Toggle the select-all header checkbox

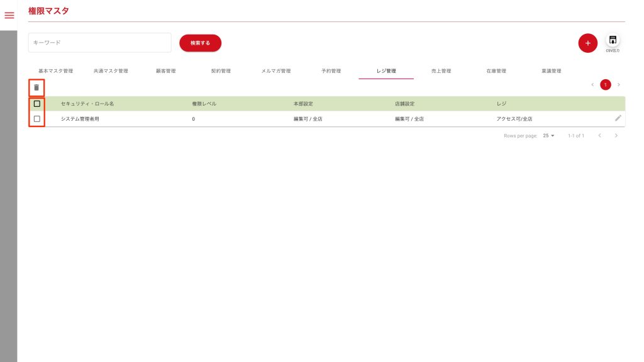(37, 104)
